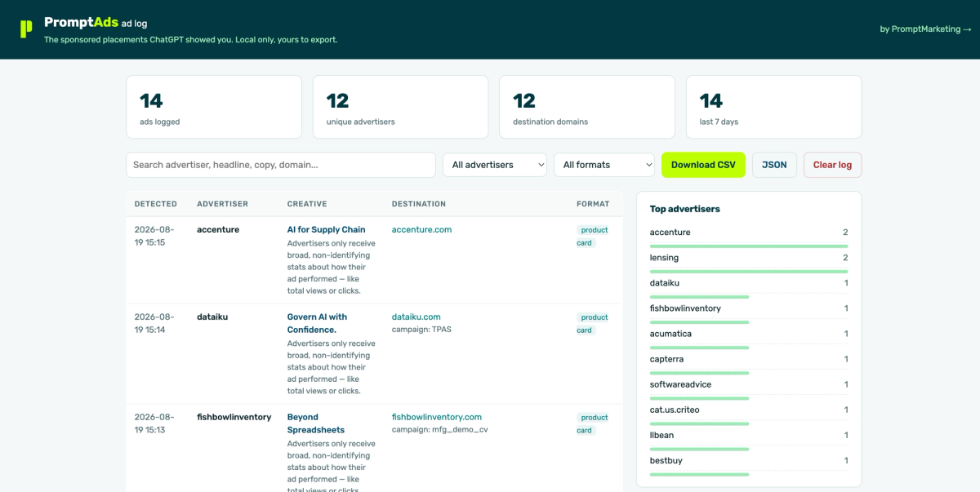Select dataiku in Top advertisers list
Screen dimensions: 980x492
749,283
